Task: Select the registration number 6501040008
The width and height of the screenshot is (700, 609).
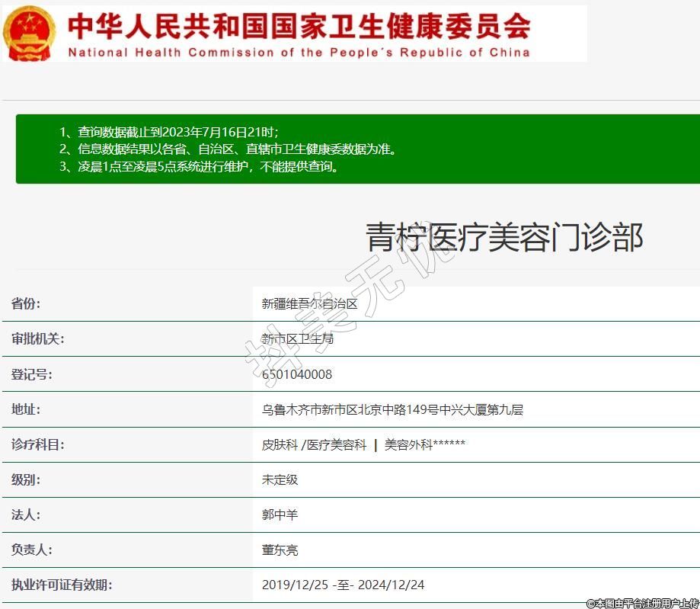Action: coord(296,374)
